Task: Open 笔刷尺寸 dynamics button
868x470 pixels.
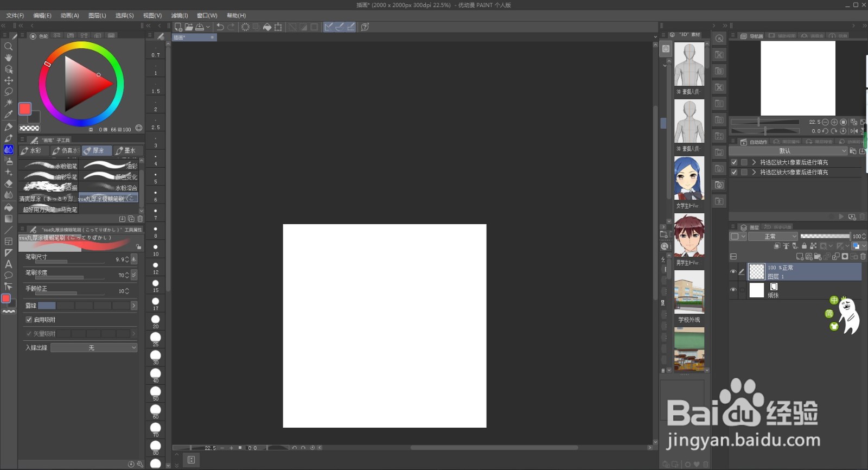Action: click(x=134, y=259)
